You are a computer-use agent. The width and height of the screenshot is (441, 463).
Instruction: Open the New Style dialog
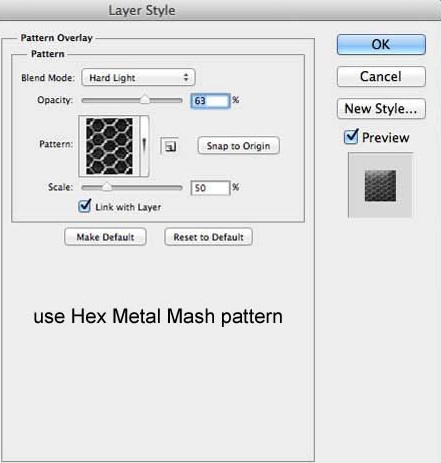[x=381, y=109]
